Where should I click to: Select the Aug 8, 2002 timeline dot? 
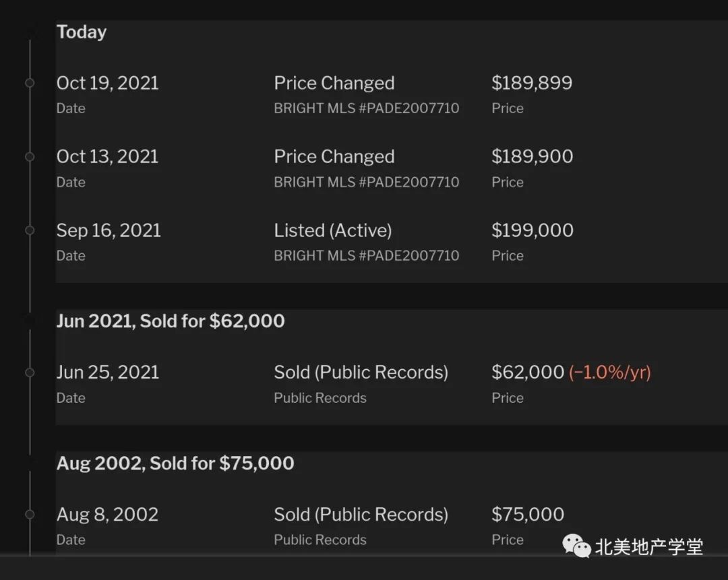[30, 514]
